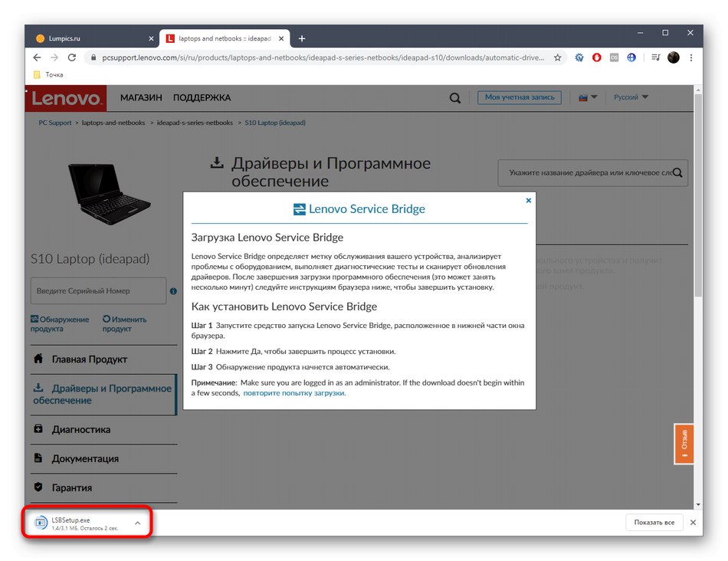Open the orange Отзыв feedback tab
Image resolution: width=728 pixels, height=561 pixels.
pos(684,444)
